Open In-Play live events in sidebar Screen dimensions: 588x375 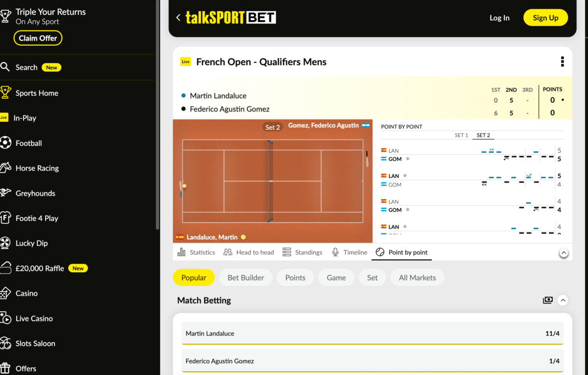click(x=24, y=118)
